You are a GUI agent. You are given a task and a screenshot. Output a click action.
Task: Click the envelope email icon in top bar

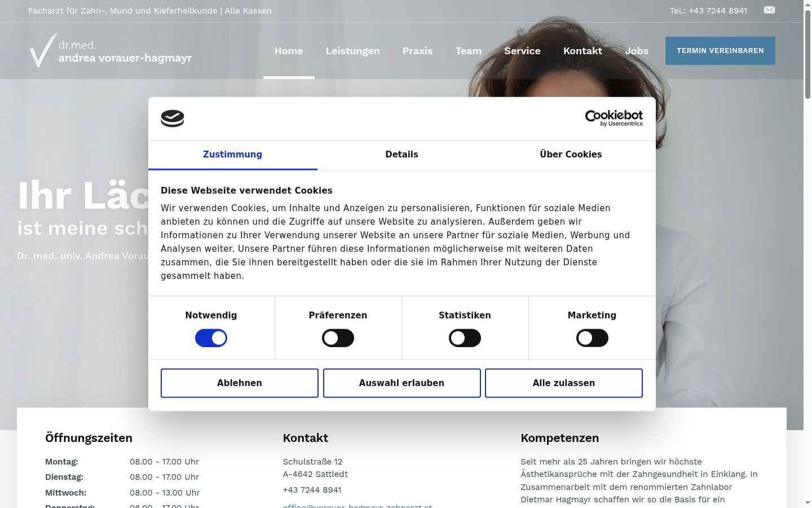(769, 10)
